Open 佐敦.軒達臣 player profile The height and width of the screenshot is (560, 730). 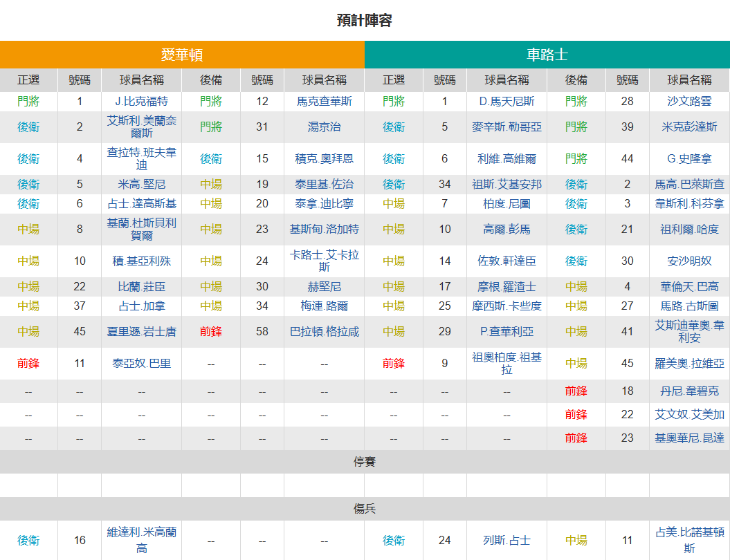click(x=507, y=261)
